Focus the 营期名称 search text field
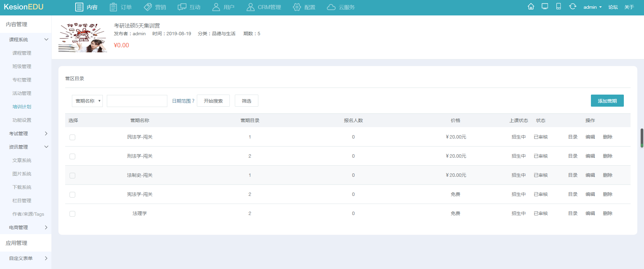Viewport: 644px width, 269px height. click(137, 101)
